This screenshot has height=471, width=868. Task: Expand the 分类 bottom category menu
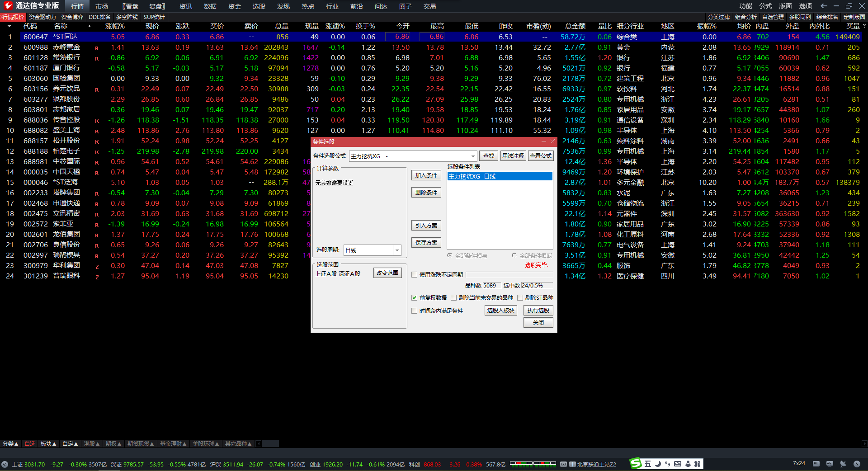10,444
